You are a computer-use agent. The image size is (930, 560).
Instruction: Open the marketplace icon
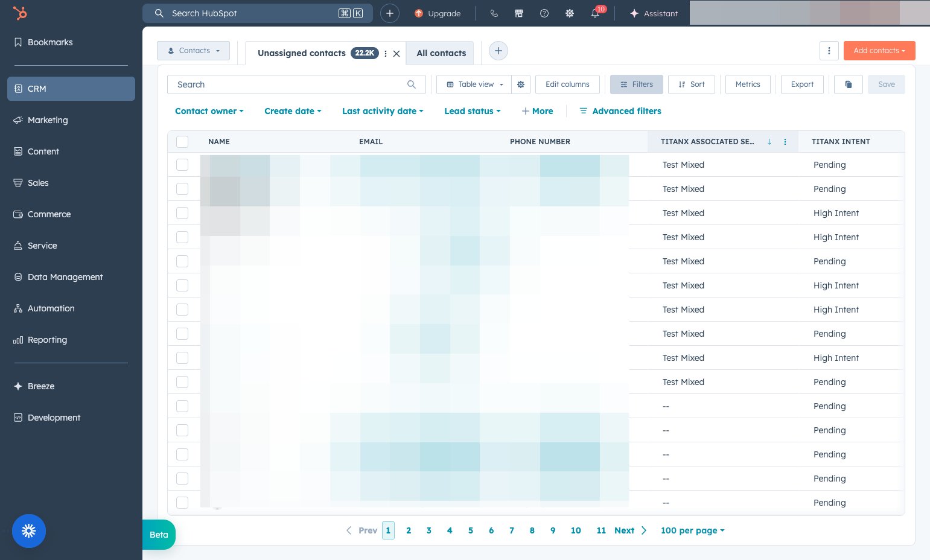(519, 13)
